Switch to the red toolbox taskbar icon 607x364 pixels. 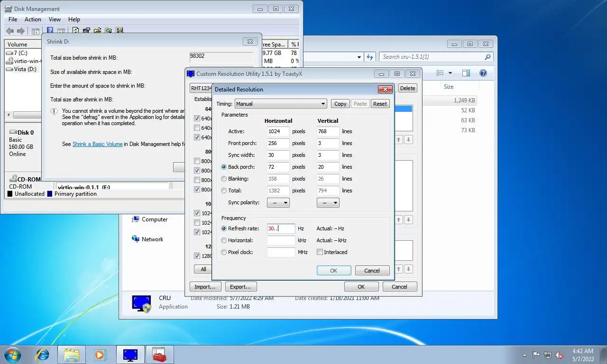coord(159,355)
